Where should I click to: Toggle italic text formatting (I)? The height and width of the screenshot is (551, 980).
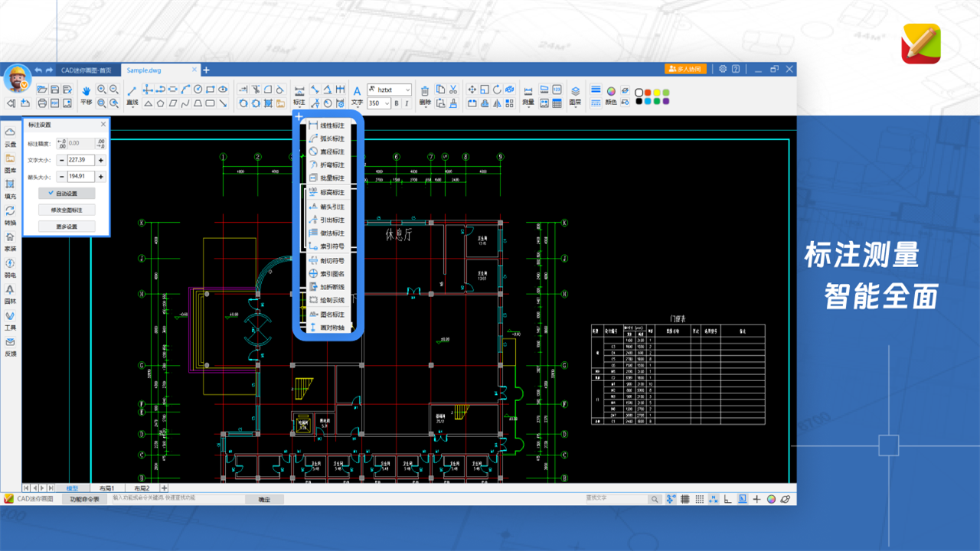[x=407, y=103]
